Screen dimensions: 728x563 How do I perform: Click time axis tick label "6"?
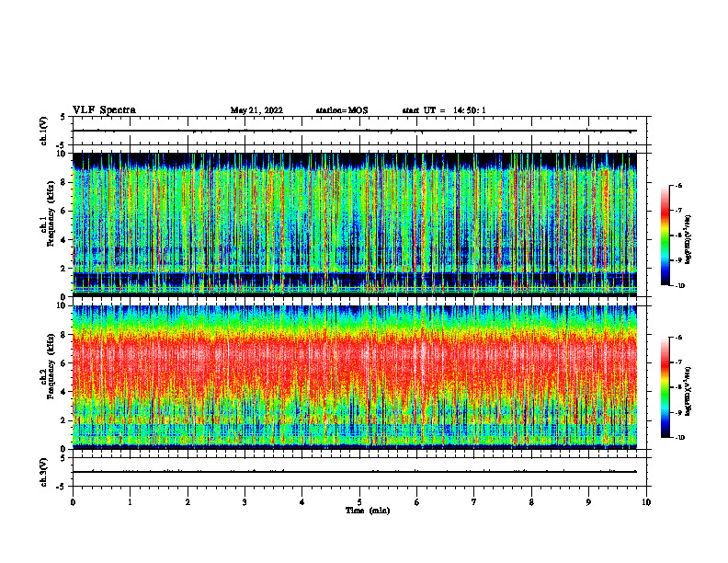417,502
